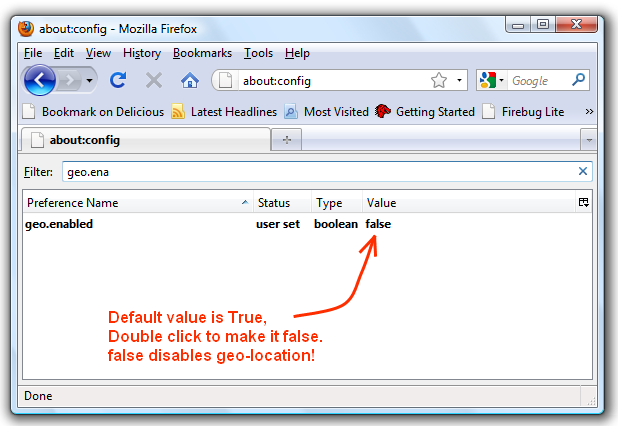Click the Stop loading X icon
618x426 pixels.
click(x=153, y=80)
